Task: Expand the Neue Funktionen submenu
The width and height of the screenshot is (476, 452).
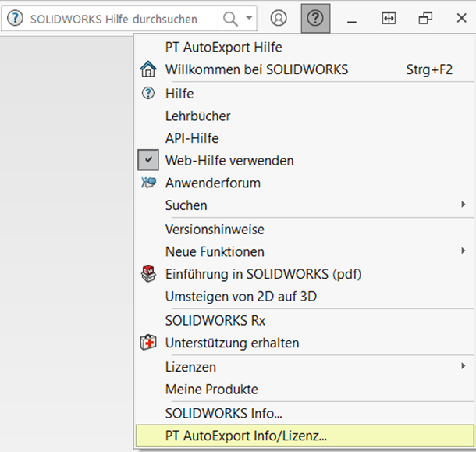Action: (305, 252)
